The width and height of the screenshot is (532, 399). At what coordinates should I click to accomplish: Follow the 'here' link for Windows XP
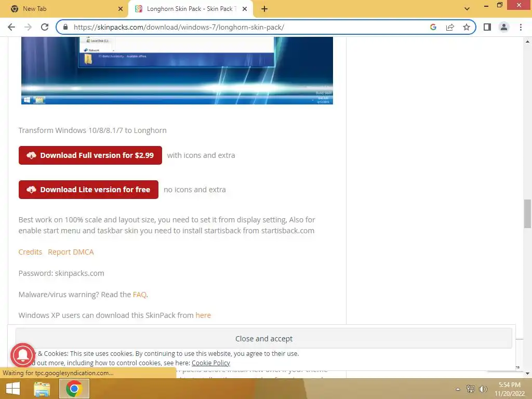tap(203, 315)
